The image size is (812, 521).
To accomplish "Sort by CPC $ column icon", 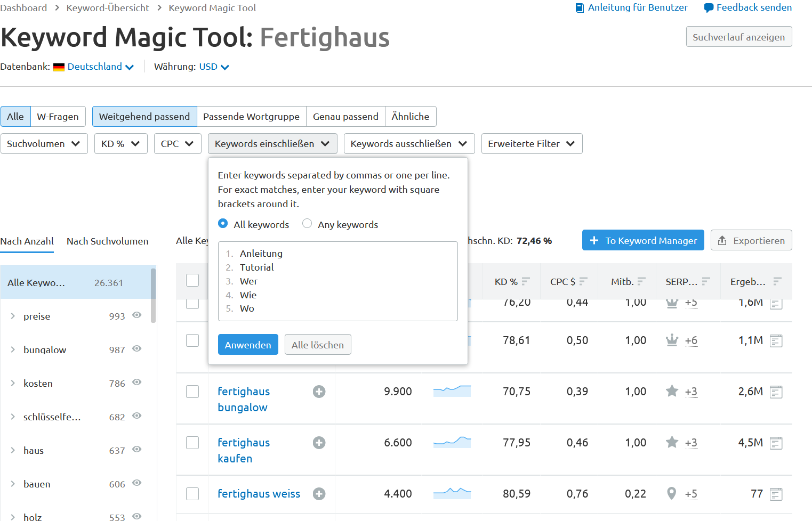I will (583, 281).
